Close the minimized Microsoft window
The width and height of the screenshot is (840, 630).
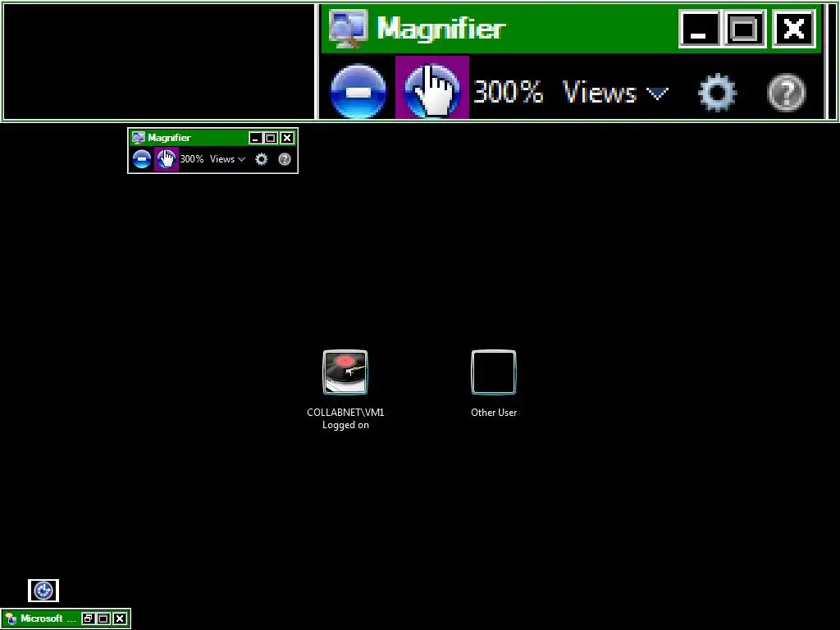[120, 619]
